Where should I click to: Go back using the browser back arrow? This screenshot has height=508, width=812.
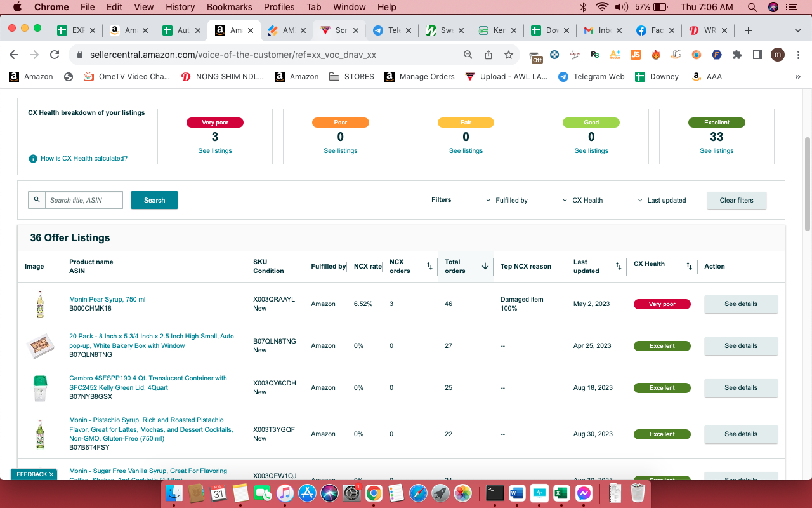point(14,55)
